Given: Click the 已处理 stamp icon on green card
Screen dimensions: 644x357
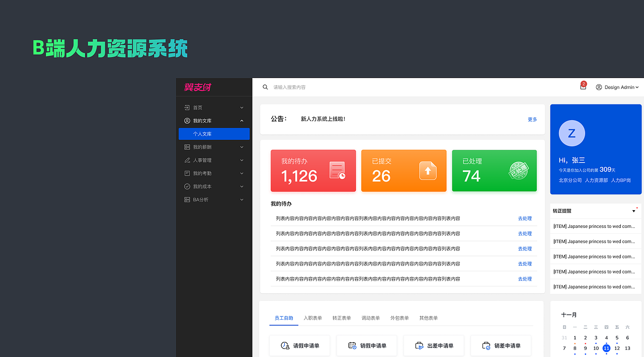Looking at the screenshot, I should [x=518, y=170].
